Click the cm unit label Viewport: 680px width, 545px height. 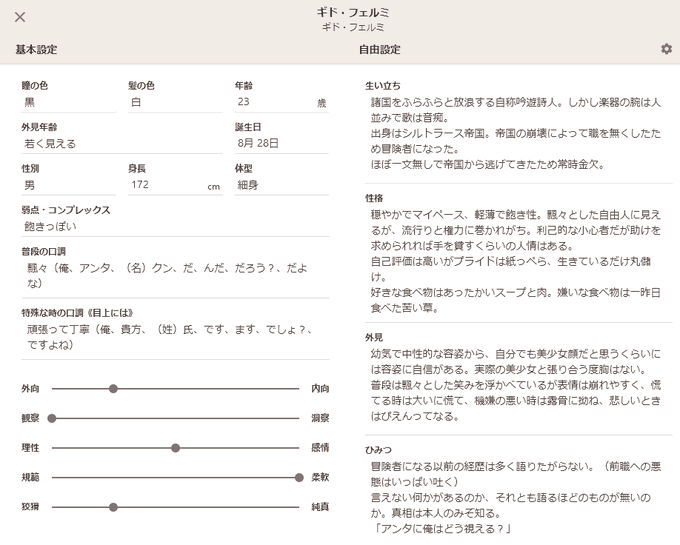213,187
